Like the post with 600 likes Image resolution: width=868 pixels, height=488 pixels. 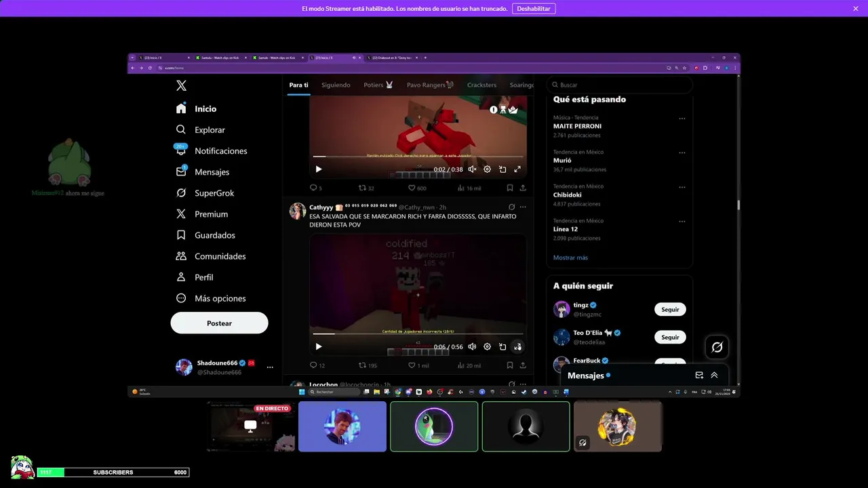(x=417, y=188)
